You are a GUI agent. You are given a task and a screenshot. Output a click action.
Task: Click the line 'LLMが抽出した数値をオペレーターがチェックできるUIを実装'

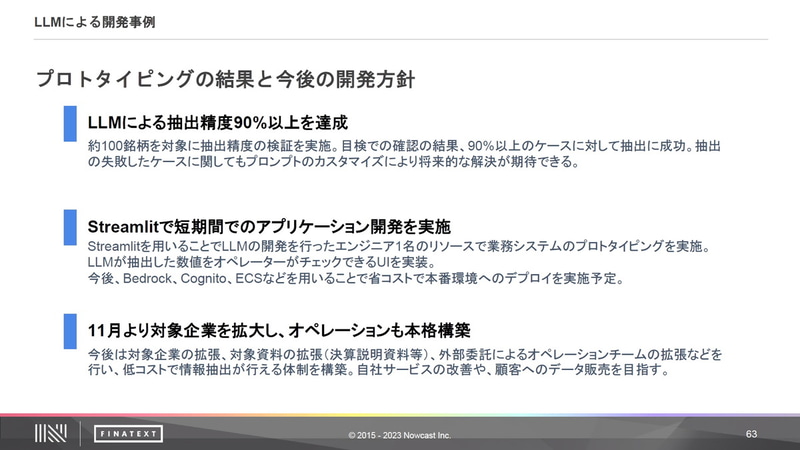point(263,262)
